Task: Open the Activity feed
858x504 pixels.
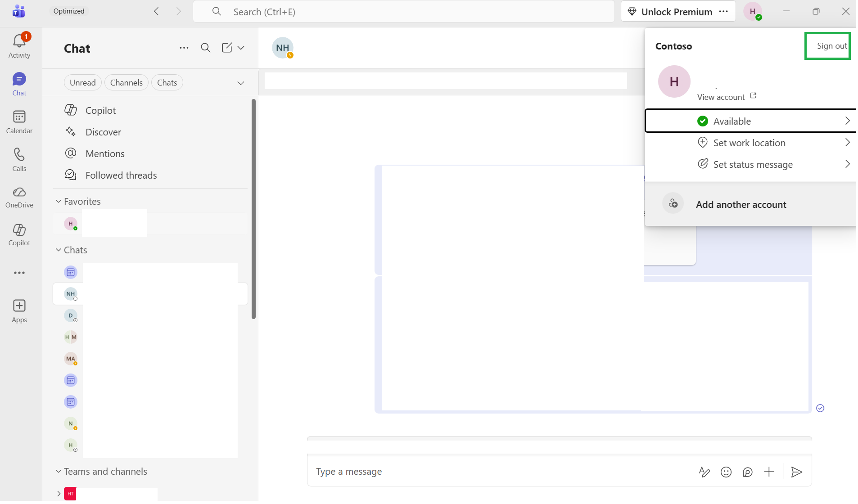Action: click(19, 46)
